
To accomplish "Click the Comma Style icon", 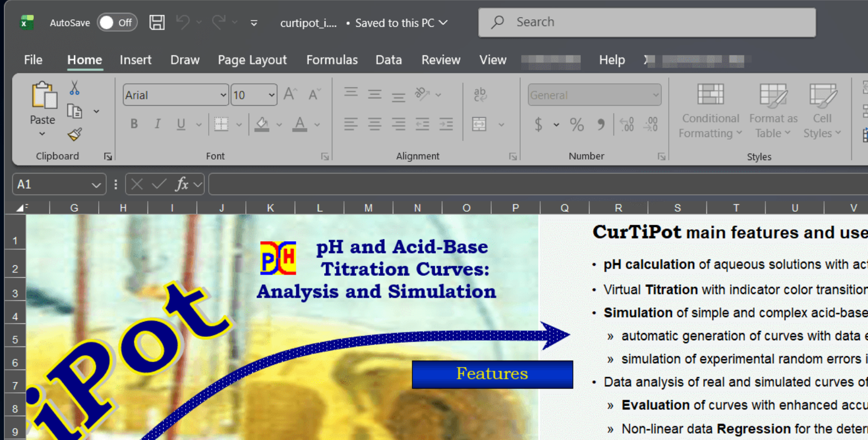I will coord(601,125).
